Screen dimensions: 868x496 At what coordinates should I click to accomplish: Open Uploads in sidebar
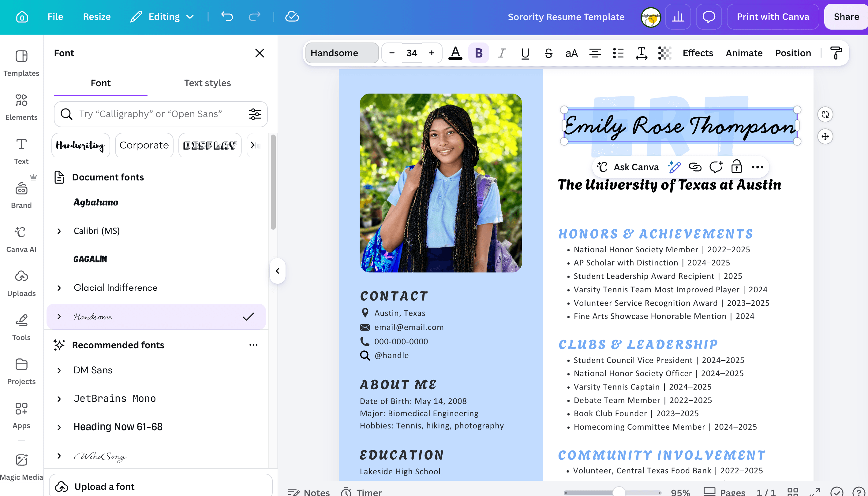(21, 283)
